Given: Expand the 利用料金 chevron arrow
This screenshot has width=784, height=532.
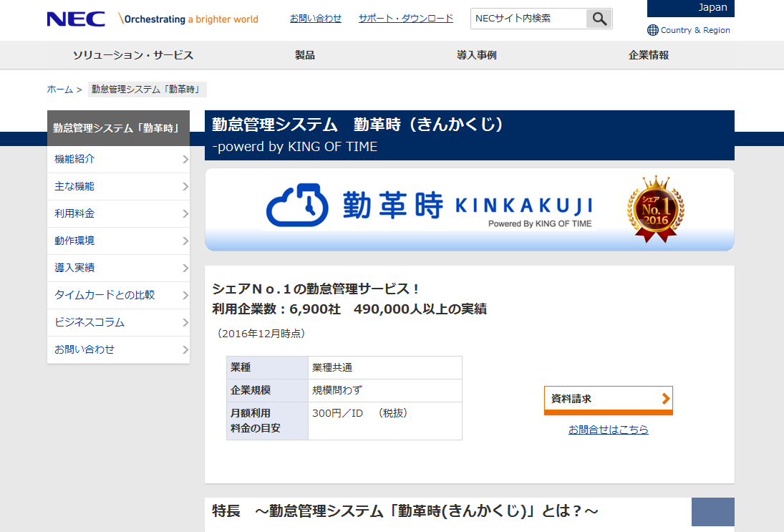Looking at the screenshot, I should (x=185, y=213).
